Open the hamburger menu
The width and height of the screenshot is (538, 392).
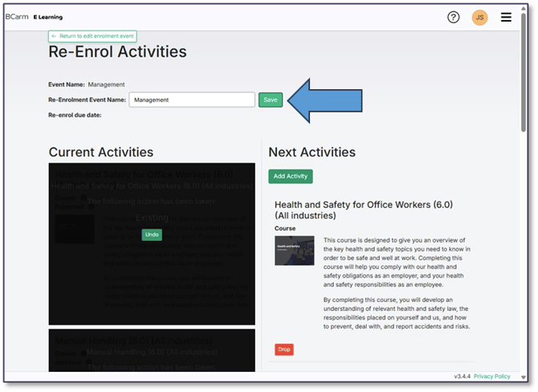[x=506, y=17]
